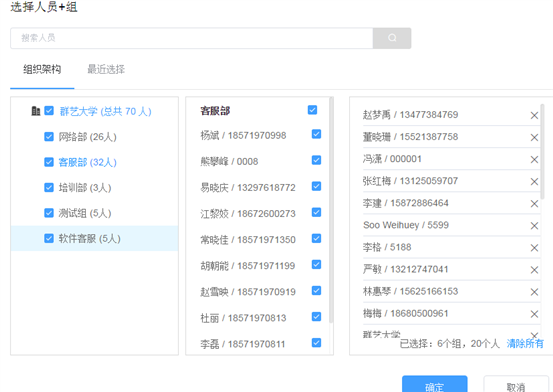Uncheck 网络部 (26人) checkbox
The image size is (553, 392).
pos(49,137)
